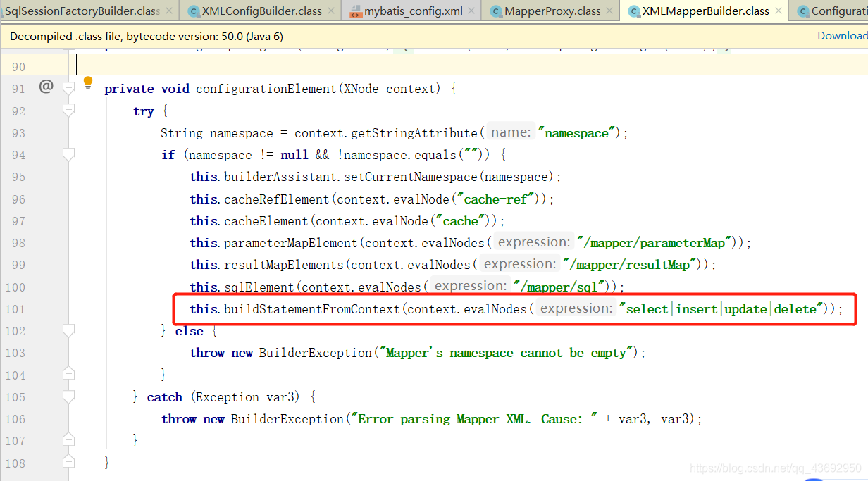
Task: Click 'sqlElement' on line 100
Action: [x=259, y=287]
